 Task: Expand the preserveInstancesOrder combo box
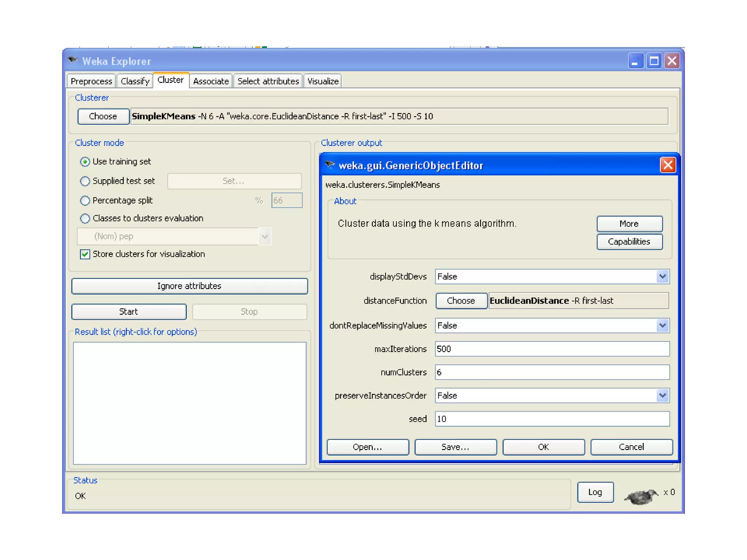(662, 396)
